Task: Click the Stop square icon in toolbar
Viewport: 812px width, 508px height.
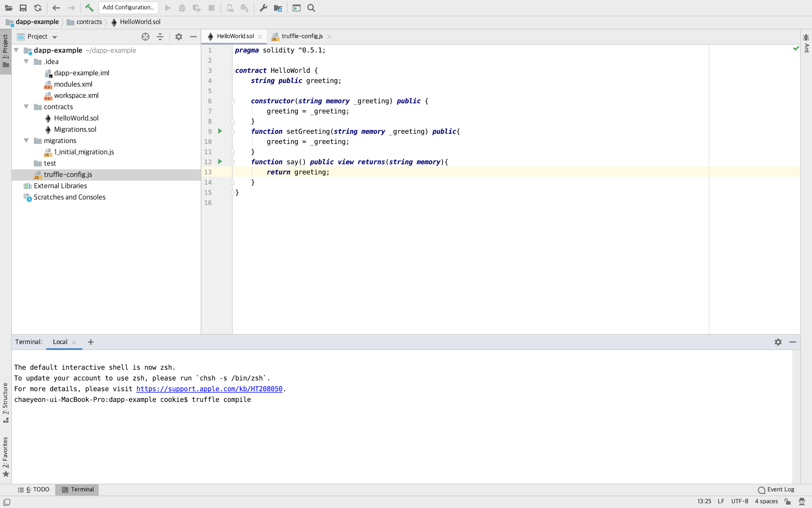Action: 211,8
